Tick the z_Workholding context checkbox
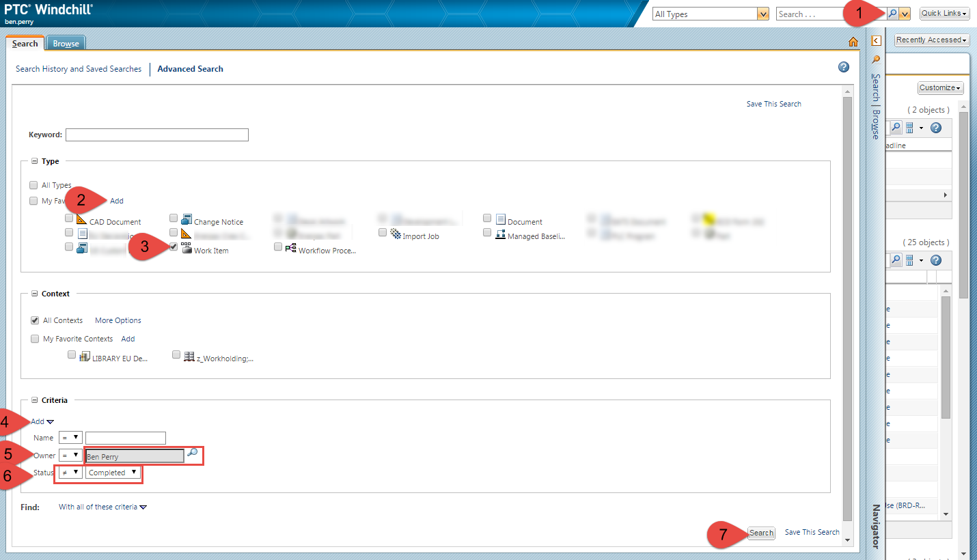 tap(176, 354)
